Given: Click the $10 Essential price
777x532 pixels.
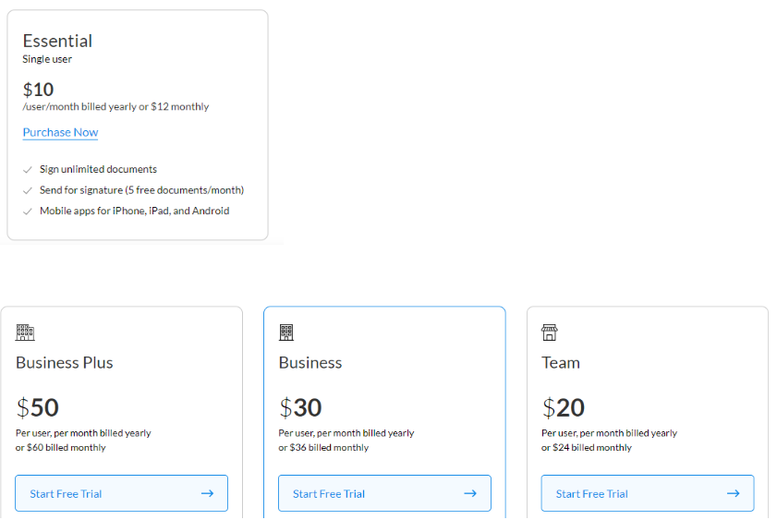Looking at the screenshot, I should coord(38,90).
